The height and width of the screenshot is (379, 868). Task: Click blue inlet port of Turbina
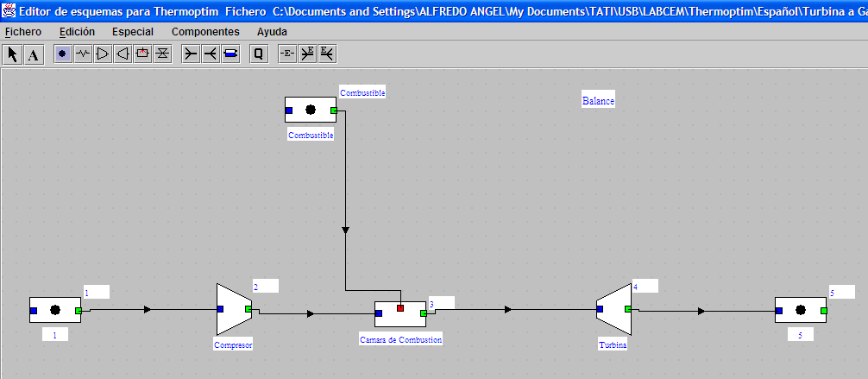(600, 308)
